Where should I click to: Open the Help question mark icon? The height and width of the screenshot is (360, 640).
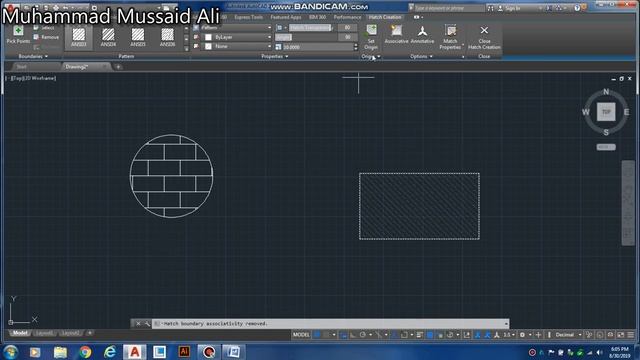click(577, 8)
